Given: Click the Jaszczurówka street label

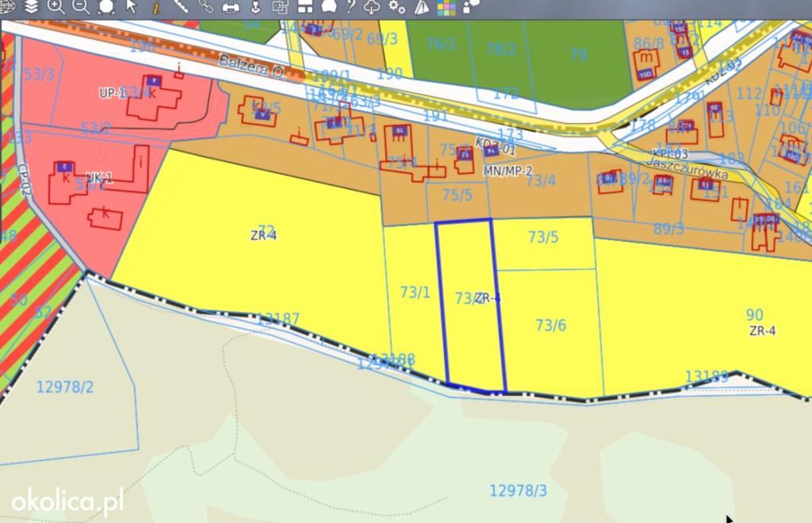Looking at the screenshot, I should tap(688, 168).
